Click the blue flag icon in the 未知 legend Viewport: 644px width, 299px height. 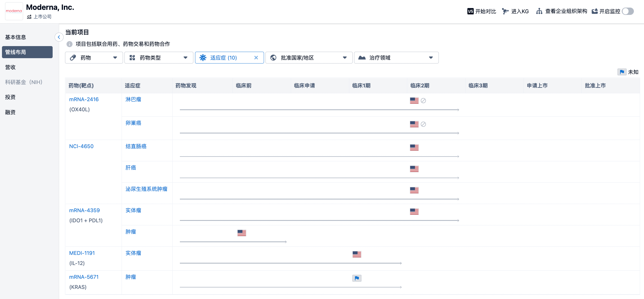pos(622,72)
